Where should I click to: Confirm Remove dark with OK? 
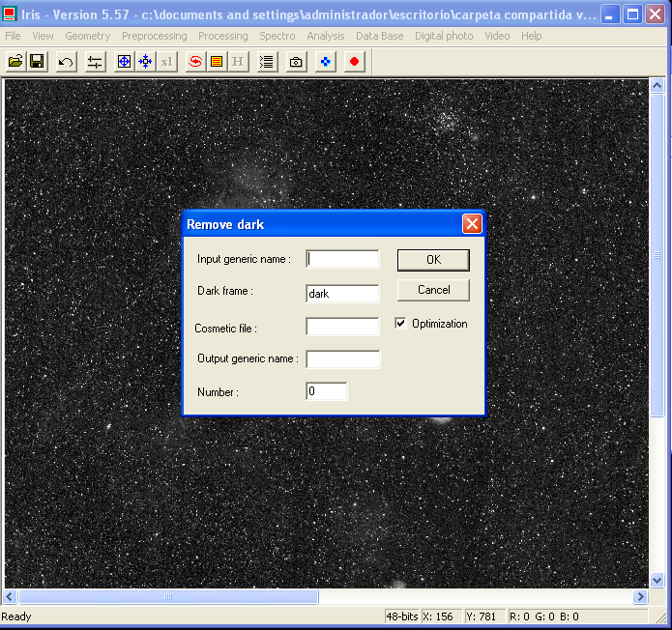[433, 260]
